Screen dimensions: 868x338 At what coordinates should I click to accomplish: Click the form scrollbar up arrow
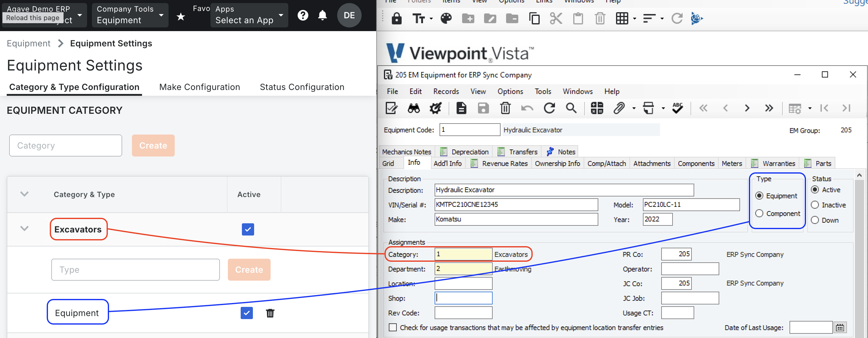[859, 175]
